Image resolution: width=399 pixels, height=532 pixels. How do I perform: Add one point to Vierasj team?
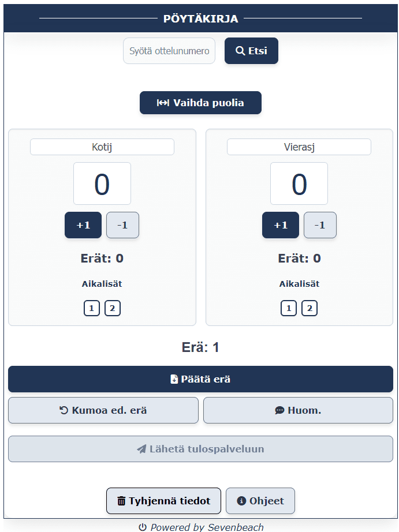(x=281, y=225)
